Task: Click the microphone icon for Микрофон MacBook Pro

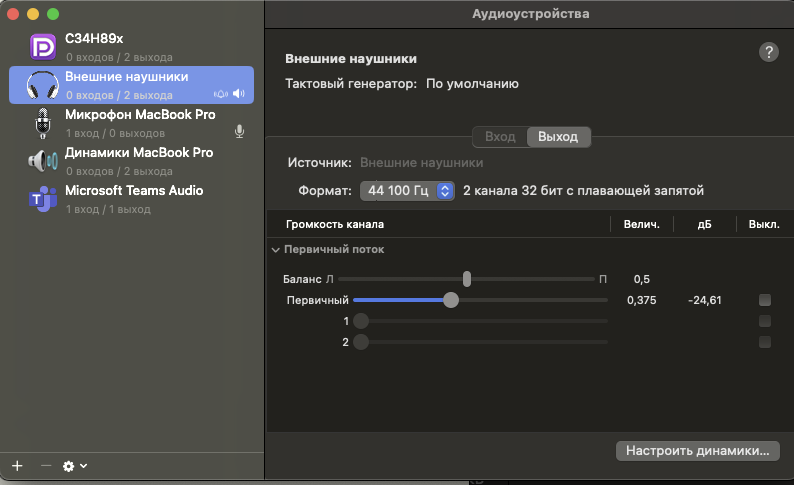Action: [42, 123]
